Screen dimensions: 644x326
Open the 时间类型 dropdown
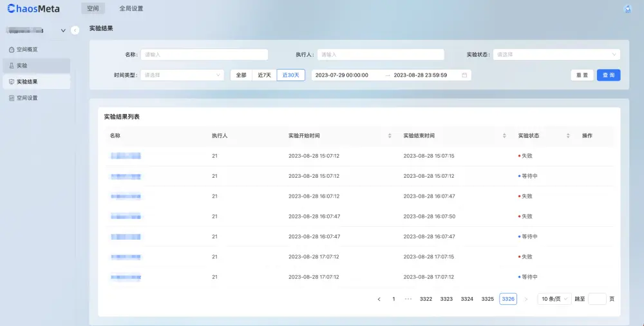coord(182,75)
